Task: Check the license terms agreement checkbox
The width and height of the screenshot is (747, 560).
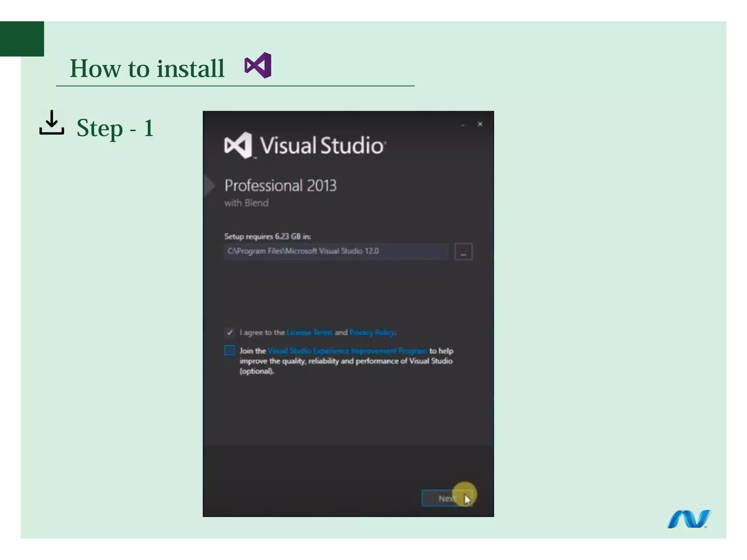Action: tap(229, 332)
